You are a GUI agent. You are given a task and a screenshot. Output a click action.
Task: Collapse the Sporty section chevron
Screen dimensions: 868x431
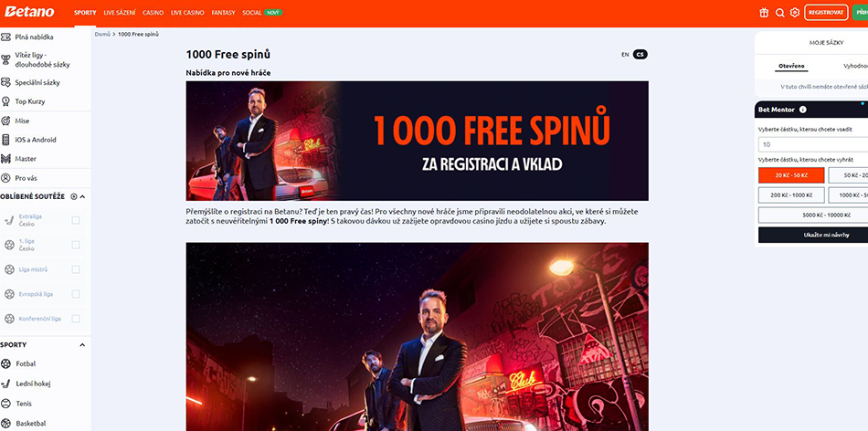coord(82,344)
